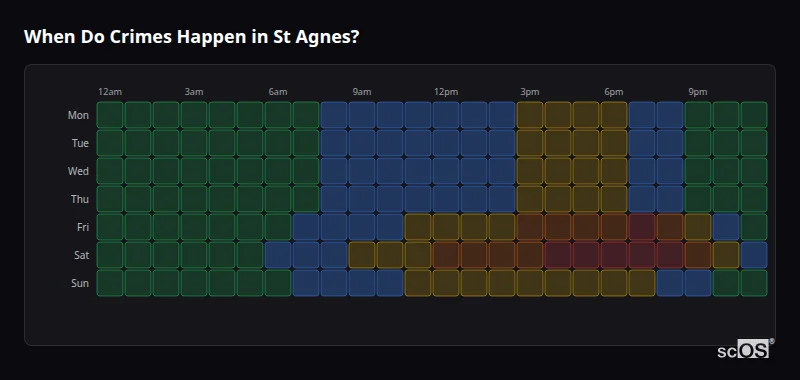800x380 pixels.
Task: Click the 9pm column label
Action: pyautogui.click(x=698, y=92)
